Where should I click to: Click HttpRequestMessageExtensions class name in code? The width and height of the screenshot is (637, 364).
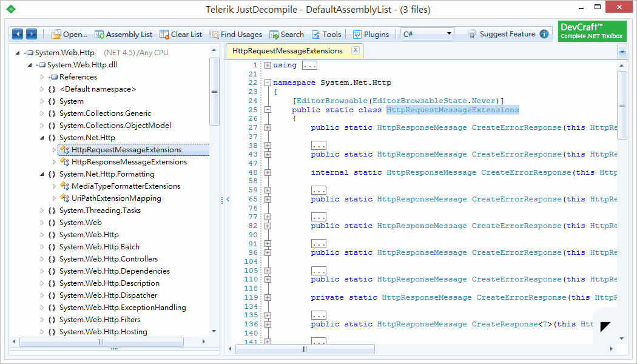click(x=453, y=110)
